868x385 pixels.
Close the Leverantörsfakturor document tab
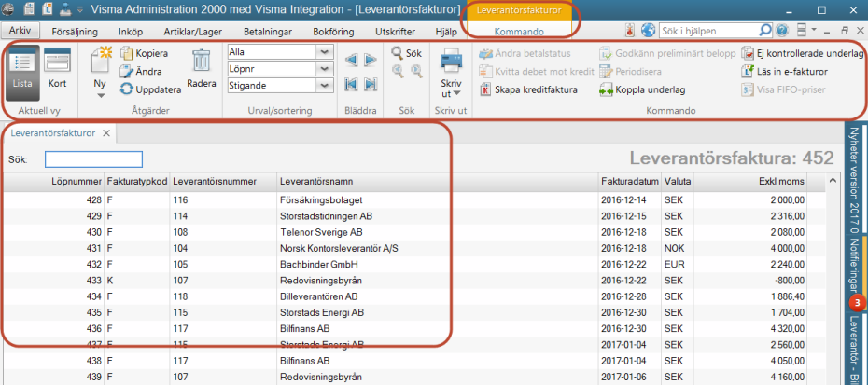click(x=106, y=132)
